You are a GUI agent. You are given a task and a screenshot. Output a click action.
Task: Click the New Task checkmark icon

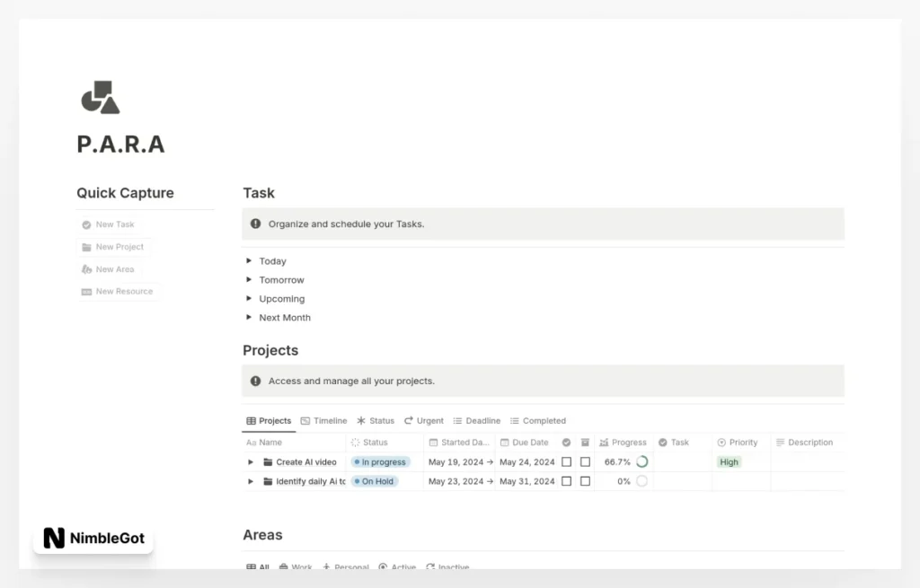86,224
